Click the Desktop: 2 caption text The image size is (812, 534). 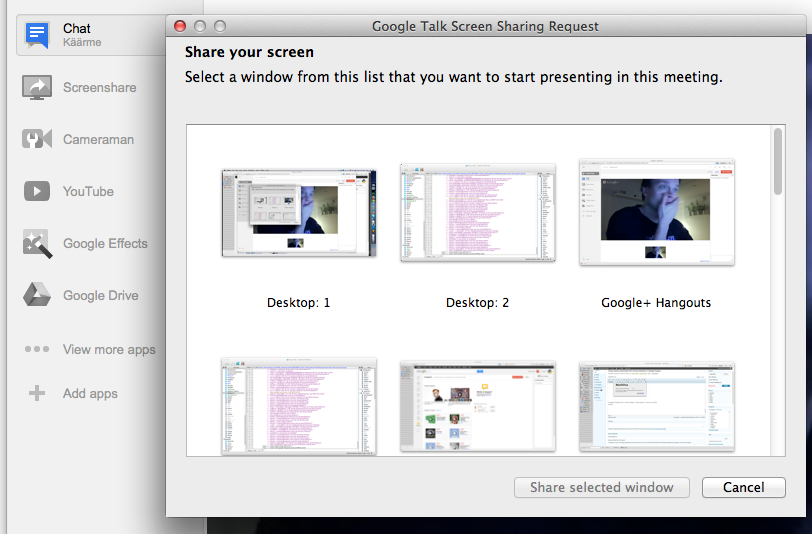click(x=477, y=302)
